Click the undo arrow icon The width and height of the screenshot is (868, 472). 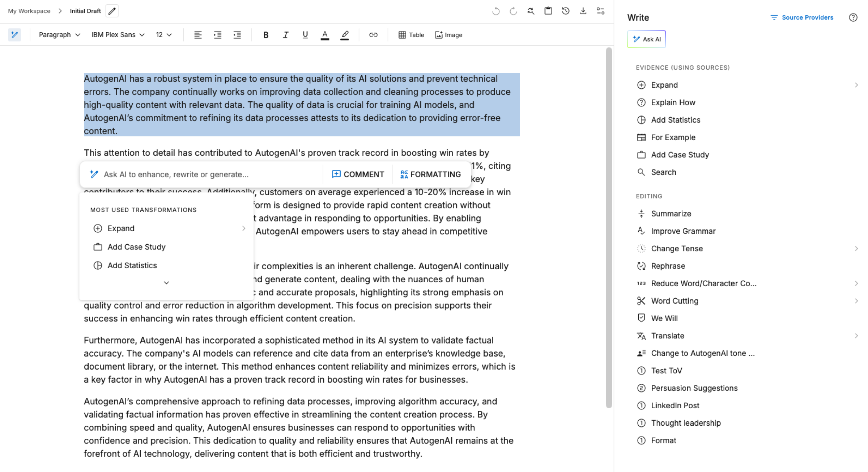(x=496, y=11)
